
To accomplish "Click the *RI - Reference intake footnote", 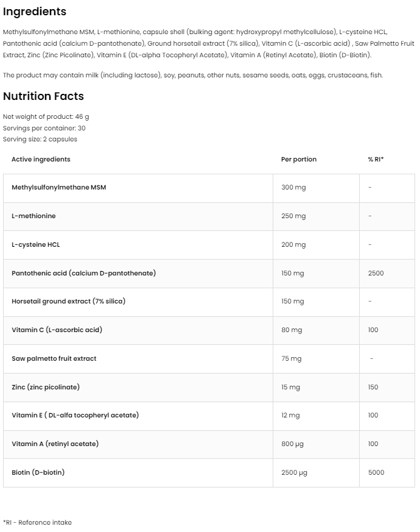I will [37, 522].
